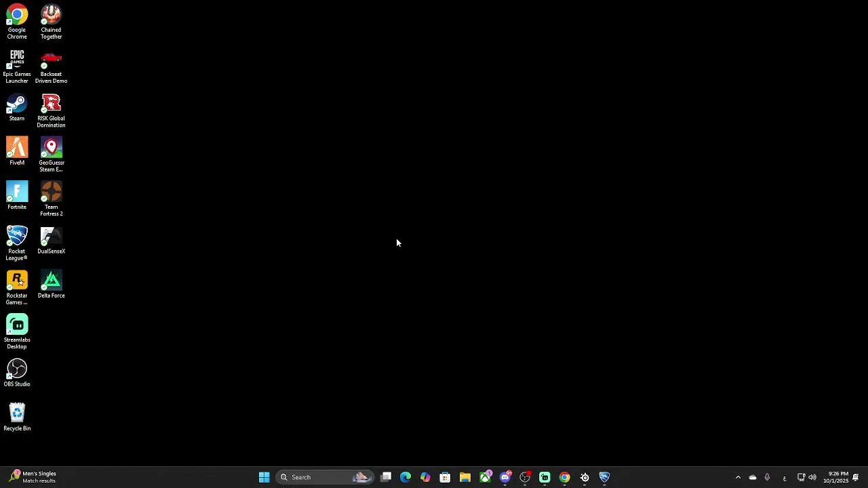Open volume speaker tray icon
The width and height of the screenshot is (868, 488).
point(812,477)
